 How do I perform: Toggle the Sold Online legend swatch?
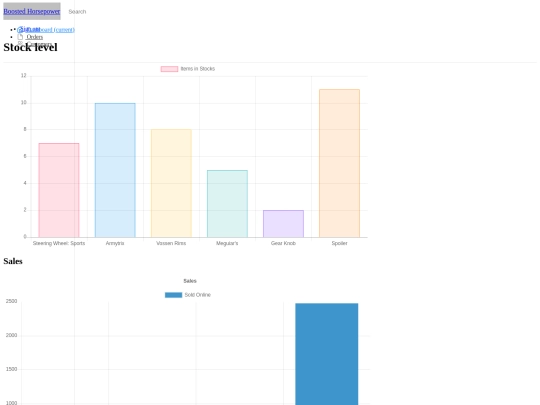click(x=174, y=295)
